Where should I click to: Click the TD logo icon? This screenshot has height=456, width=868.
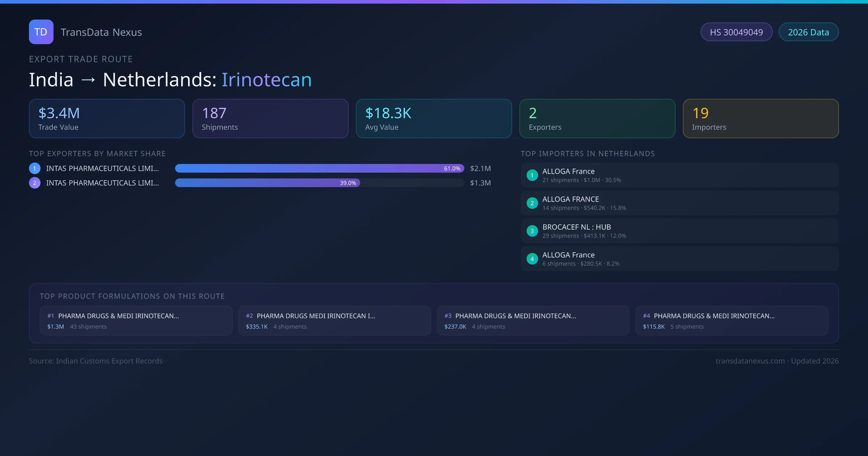point(41,32)
